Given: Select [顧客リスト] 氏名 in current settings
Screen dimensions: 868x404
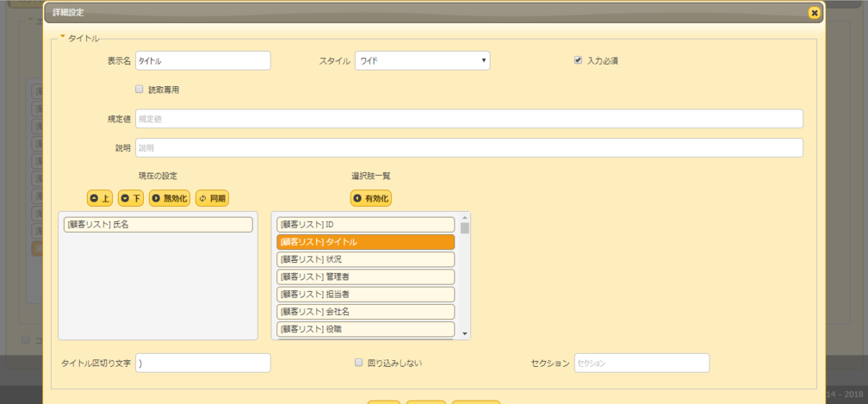Looking at the screenshot, I should [x=158, y=225].
